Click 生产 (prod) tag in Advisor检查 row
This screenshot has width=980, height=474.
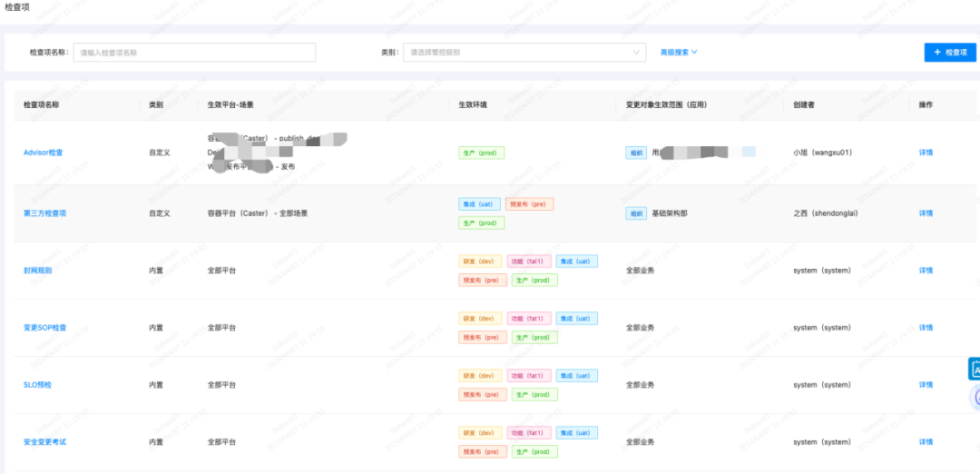(481, 153)
